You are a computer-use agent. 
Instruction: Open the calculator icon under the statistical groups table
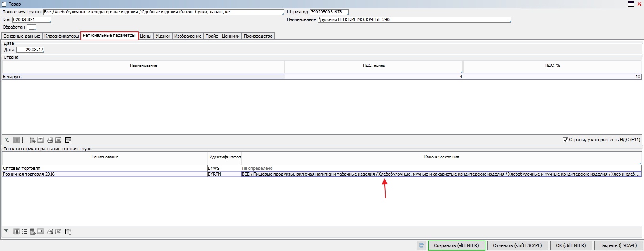pos(33,232)
